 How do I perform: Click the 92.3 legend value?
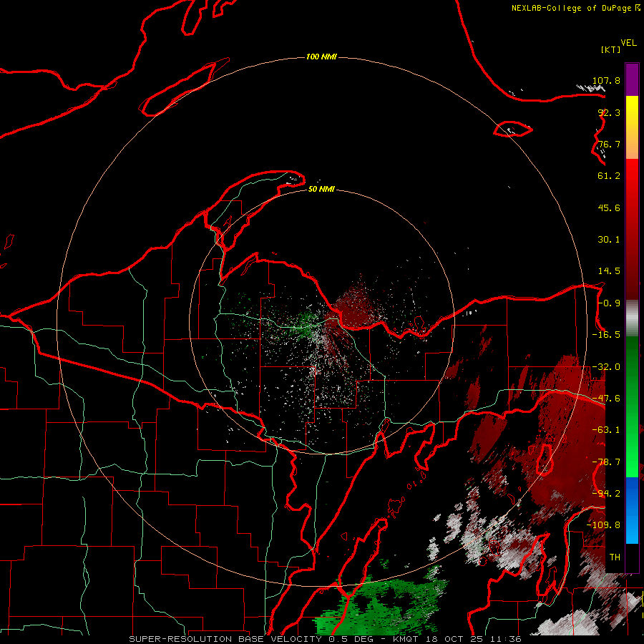point(609,112)
